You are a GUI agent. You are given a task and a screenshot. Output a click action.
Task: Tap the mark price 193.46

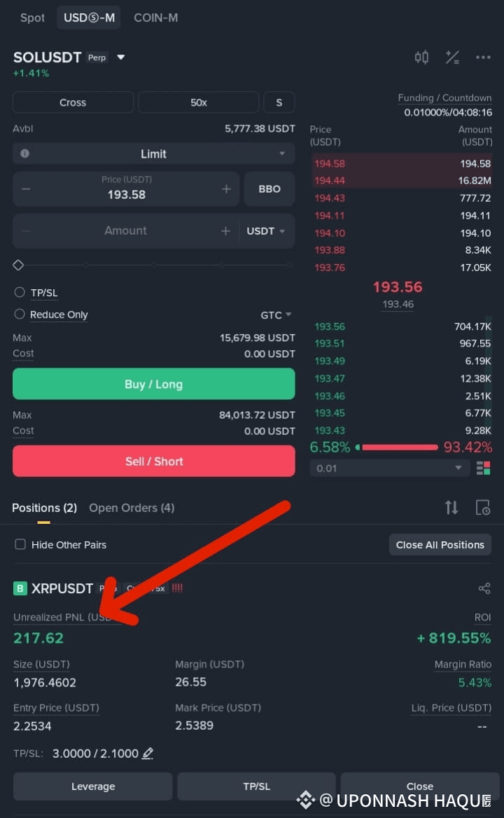[398, 304]
